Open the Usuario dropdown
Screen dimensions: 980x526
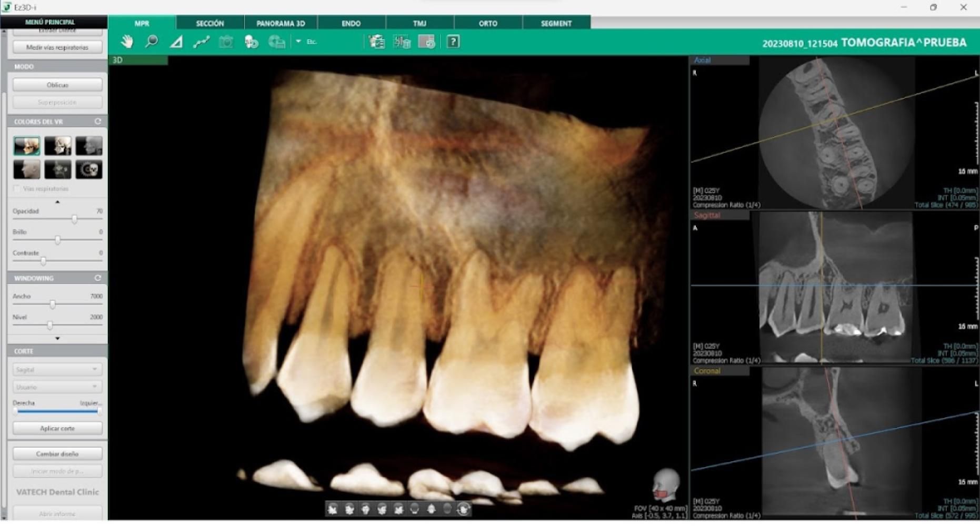click(x=57, y=387)
